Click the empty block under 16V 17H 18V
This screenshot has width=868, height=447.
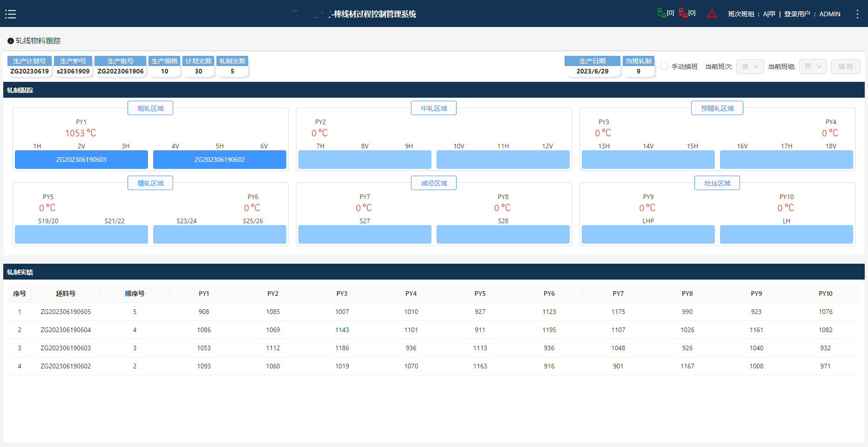coord(787,160)
